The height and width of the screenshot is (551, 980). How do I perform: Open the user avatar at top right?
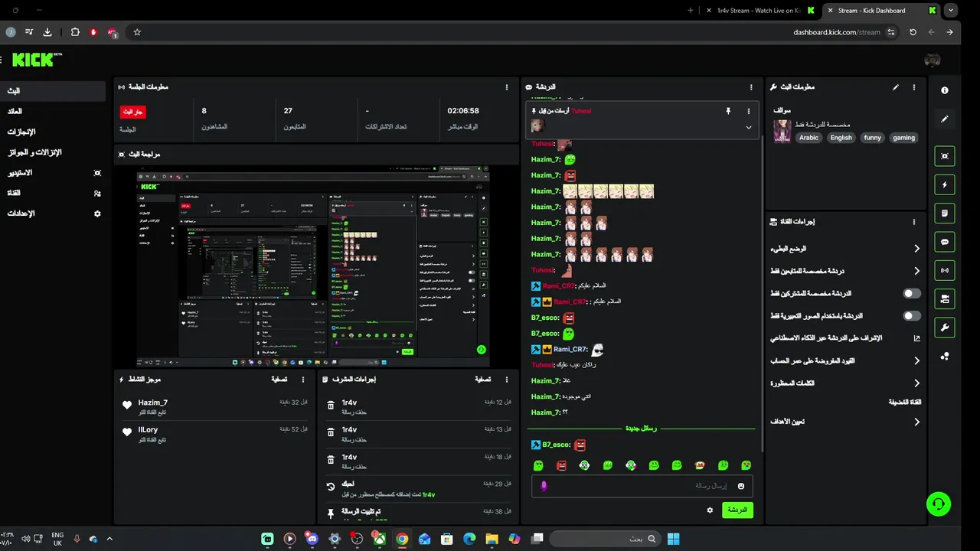click(x=932, y=60)
